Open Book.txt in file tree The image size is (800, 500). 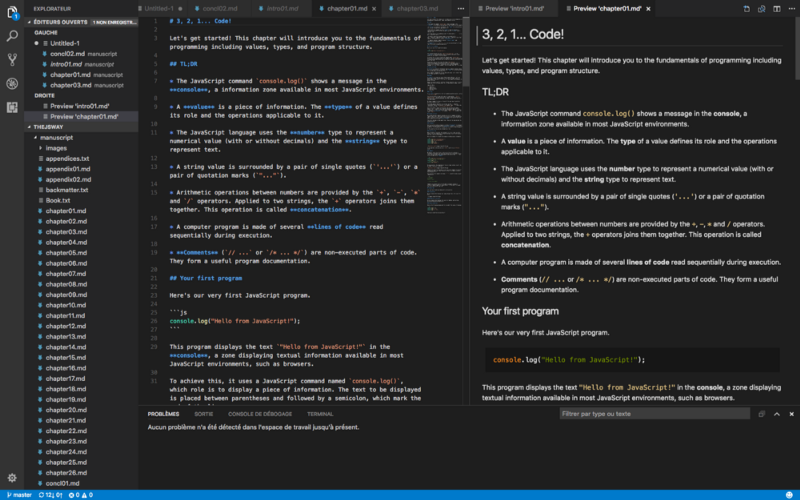81,201
